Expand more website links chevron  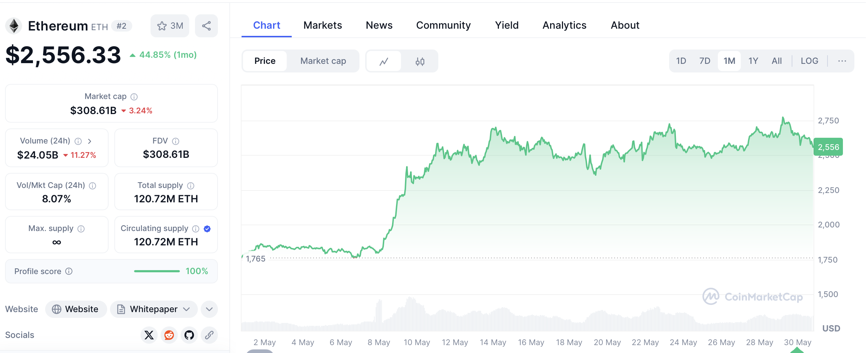tap(209, 309)
